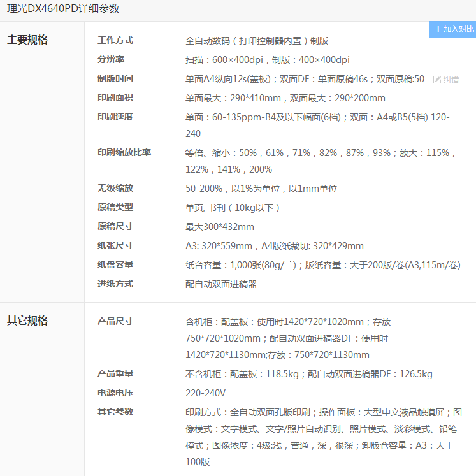Select the 主要规格 section heading

coord(27,40)
